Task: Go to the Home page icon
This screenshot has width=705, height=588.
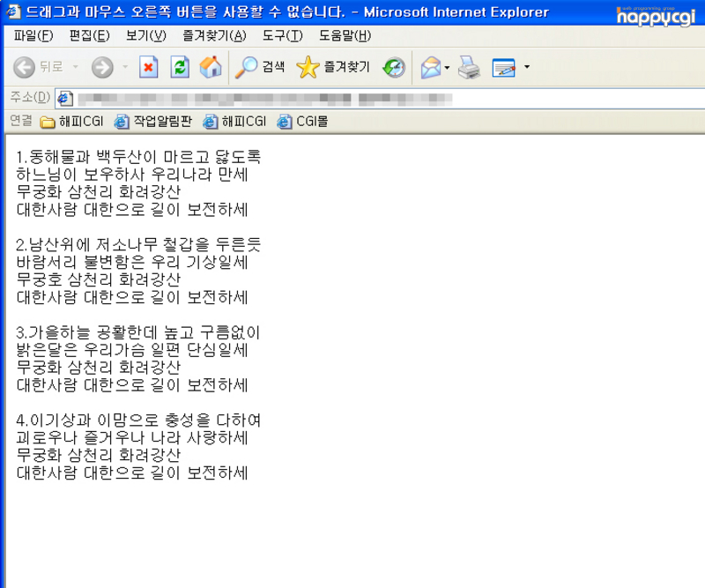Action: pos(211,68)
